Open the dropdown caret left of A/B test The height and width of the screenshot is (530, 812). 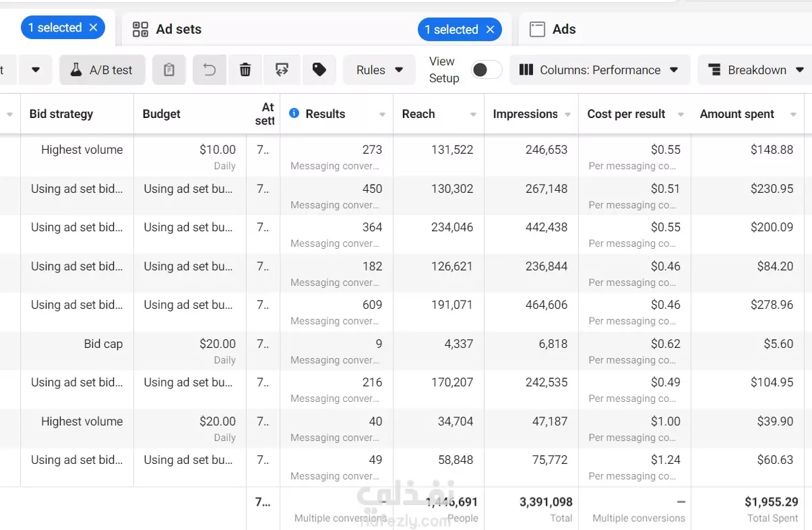[x=36, y=70]
